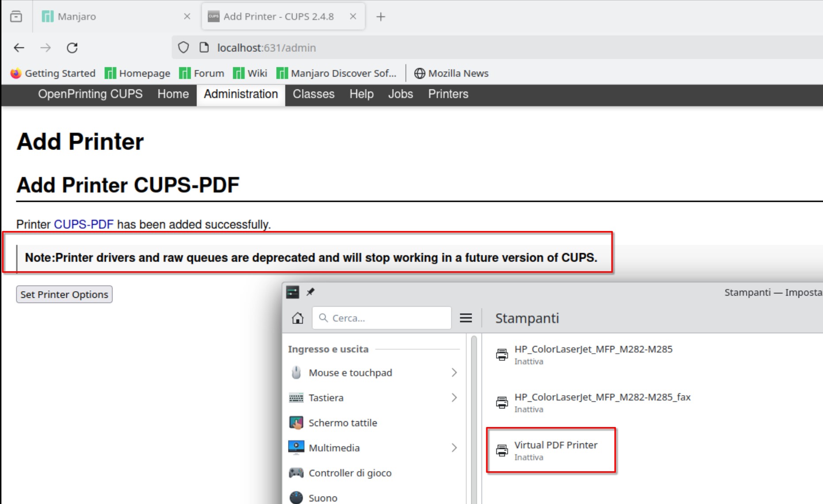Click the page info icon in the address bar
Viewport: 823px width, 504px height.
coord(204,47)
